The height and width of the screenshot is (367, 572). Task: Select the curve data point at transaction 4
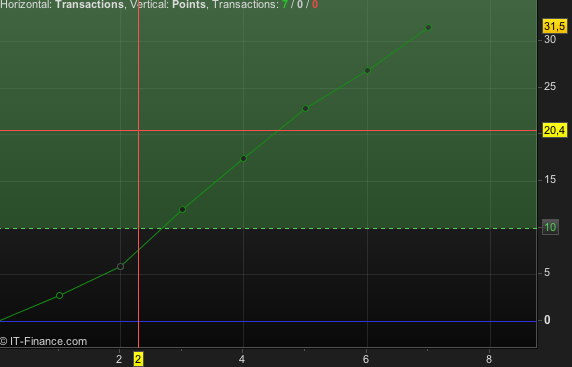tap(243, 158)
